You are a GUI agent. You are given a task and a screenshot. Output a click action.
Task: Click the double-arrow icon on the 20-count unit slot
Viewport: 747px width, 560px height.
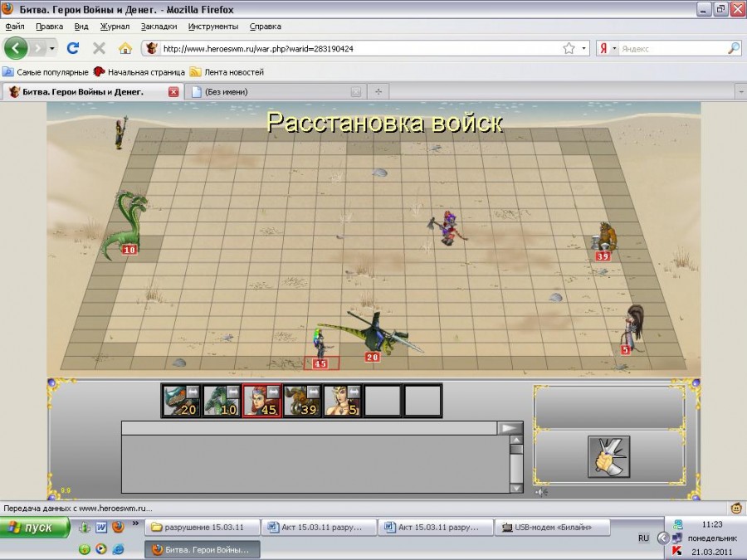pos(193,392)
